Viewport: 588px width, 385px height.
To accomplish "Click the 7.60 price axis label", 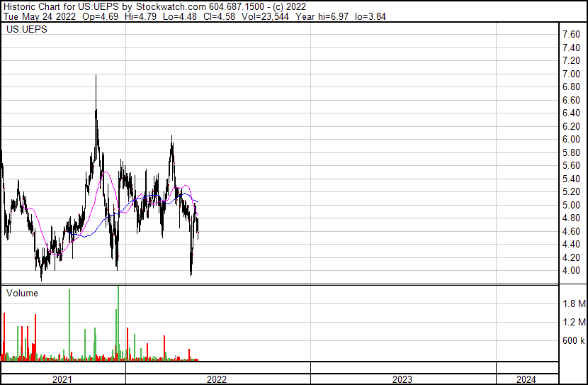I will 571,35.
